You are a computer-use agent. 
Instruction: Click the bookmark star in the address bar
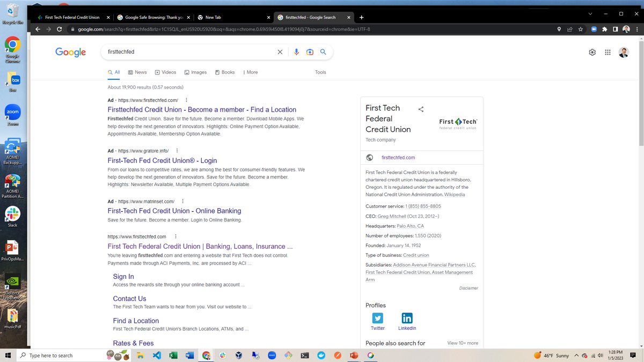pos(581,29)
